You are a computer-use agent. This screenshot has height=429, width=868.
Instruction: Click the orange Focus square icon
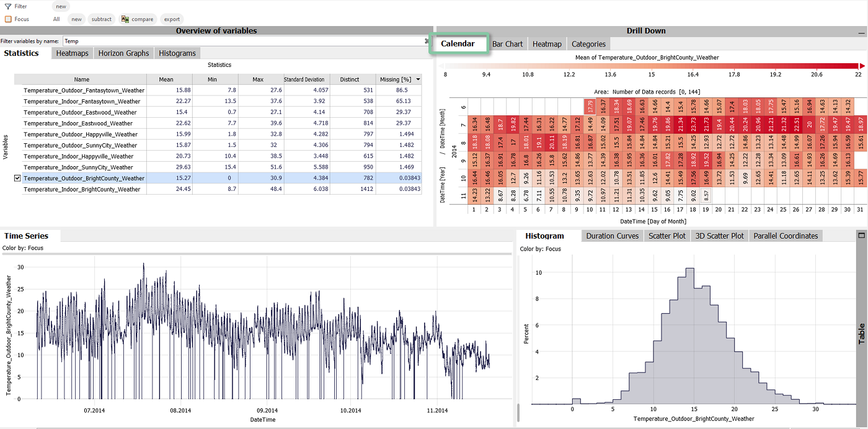pyautogui.click(x=8, y=19)
